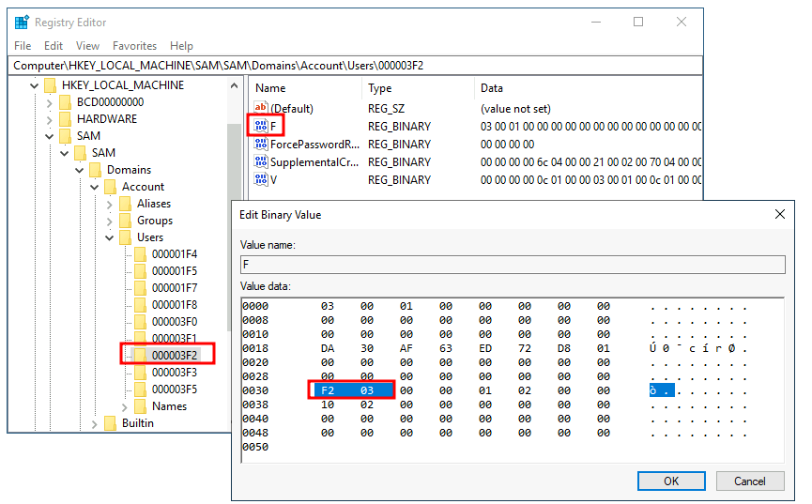
Task: Close the Edit Binary Value dialog
Action: point(779,214)
